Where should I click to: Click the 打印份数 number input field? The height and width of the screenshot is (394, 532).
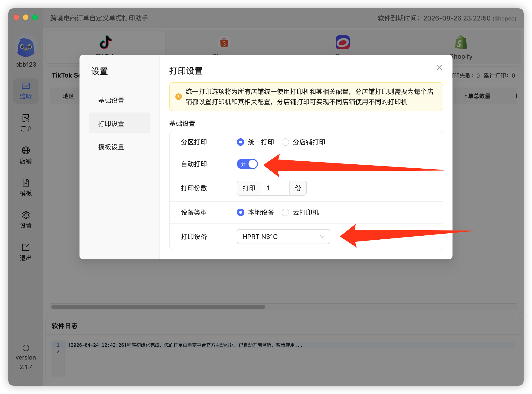point(275,188)
